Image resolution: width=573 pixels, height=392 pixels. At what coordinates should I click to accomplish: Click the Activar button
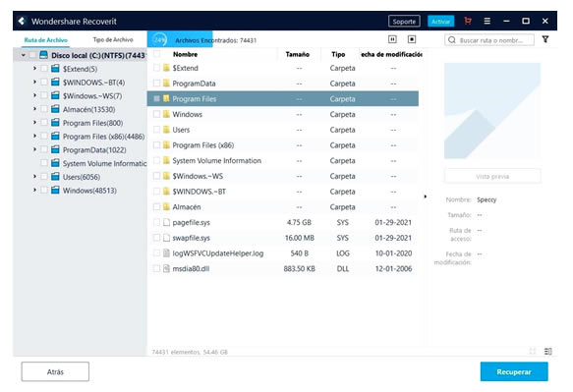(x=440, y=22)
